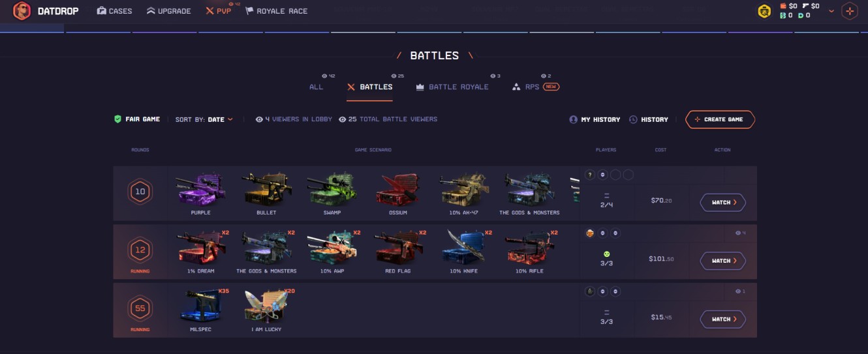Image resolution: width=868 pixels, height=354 pixels.
Task: Select the Battles tab
Action: [369, 87]
